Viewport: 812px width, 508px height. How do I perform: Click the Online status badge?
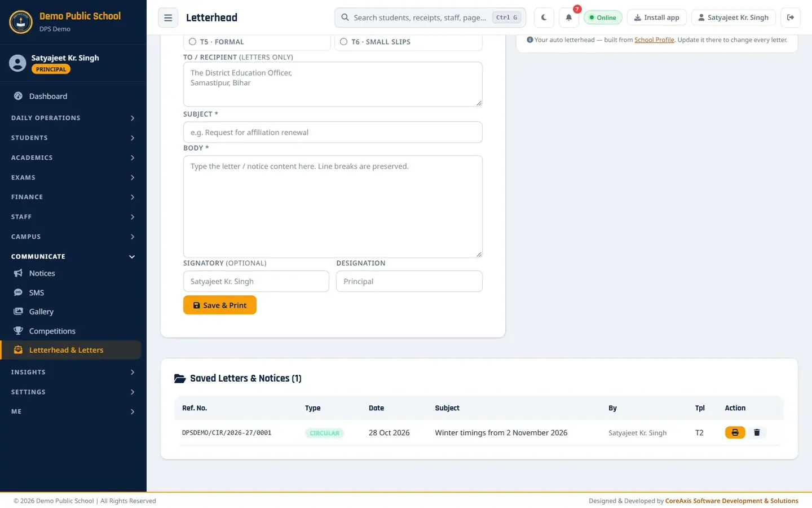pos(603,17)
